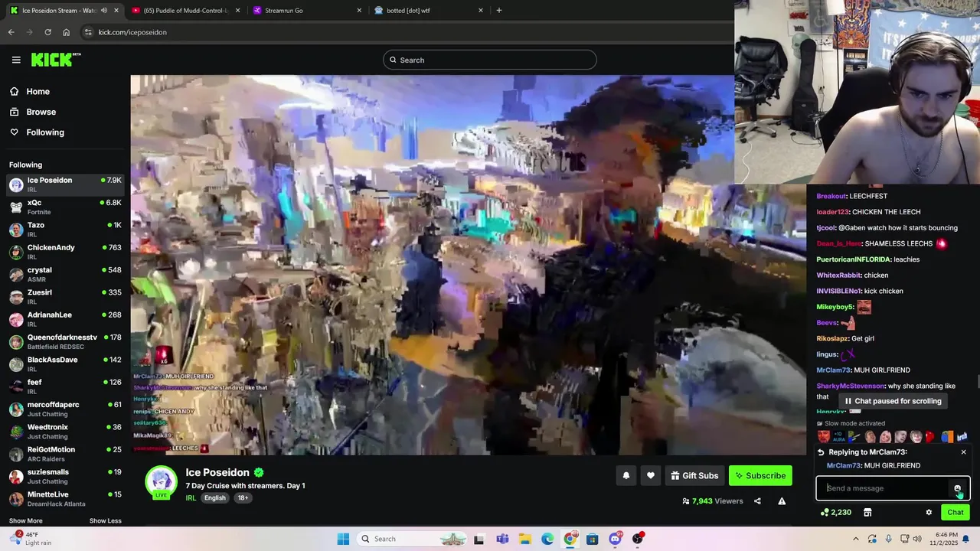Click Queenofdarknesstv avatar in sidebar
980x551 pixels.
(x=16, y=341)
